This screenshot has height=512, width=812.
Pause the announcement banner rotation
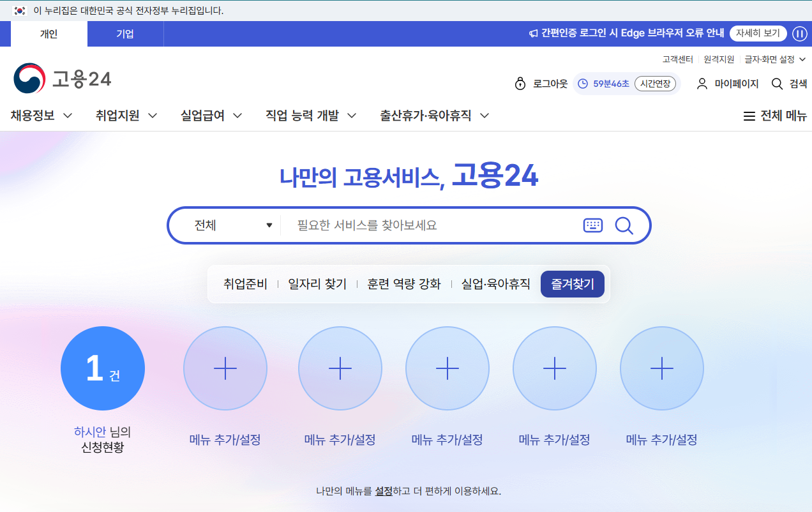pos(800,34)
